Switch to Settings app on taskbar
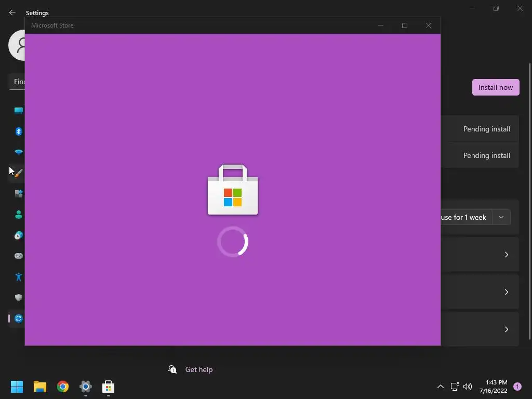The image size is (532, 399). point(86,387)
